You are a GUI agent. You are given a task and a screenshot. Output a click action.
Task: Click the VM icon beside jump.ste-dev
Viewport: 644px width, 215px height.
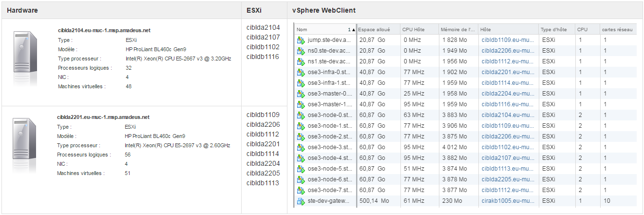(301, 40)
